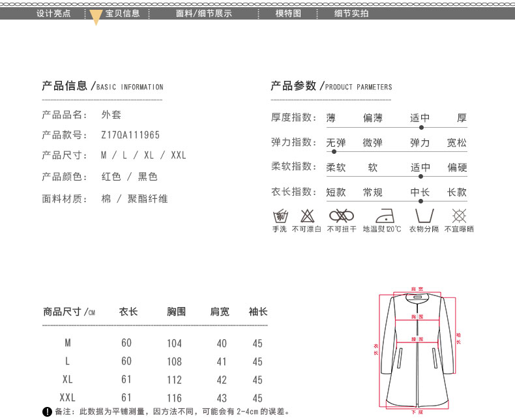Screen dimensions: 515x420
Task: Click the 胸围 column header in size table
Action: 177,312
